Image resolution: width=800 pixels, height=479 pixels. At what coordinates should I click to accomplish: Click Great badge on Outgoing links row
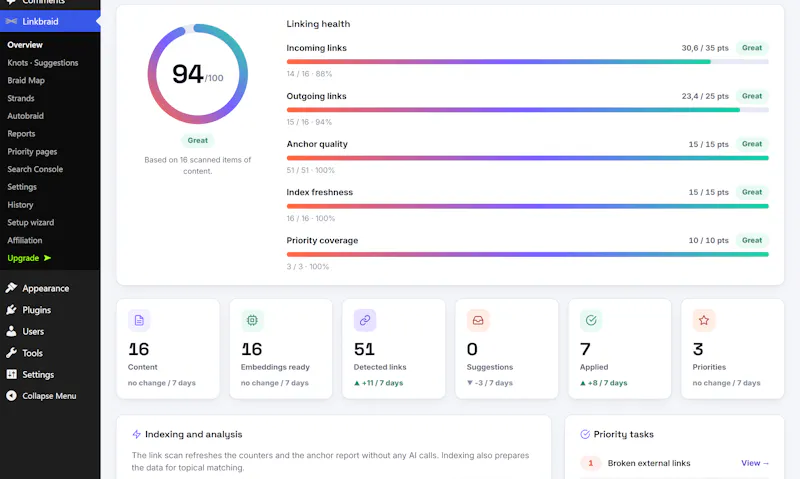click(x=752, y=96)
